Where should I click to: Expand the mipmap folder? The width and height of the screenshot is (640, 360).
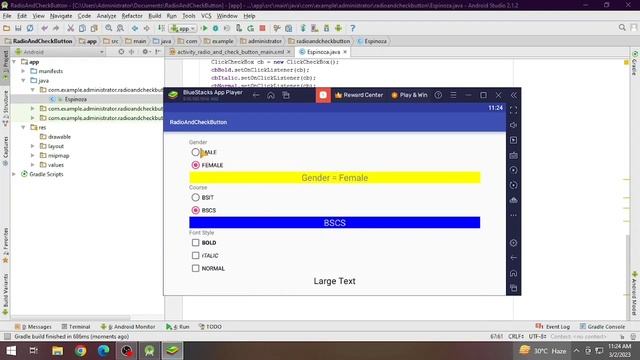(x=33, y=156)
